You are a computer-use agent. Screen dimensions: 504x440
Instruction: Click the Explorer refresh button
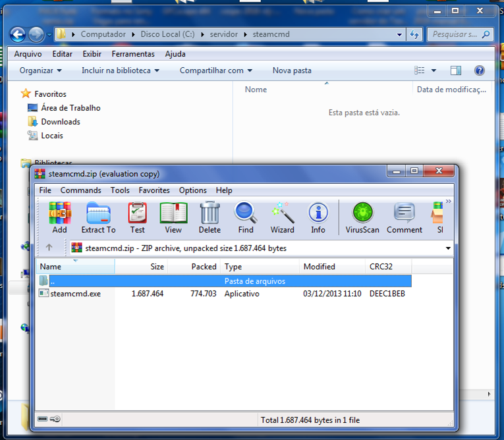click(x=414, y=34)
